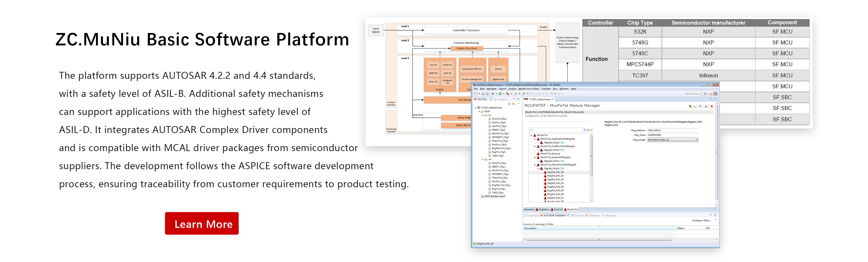Open dropdown arrow next to Debug icon
The image size is (868, 262).
click(496, 94)
